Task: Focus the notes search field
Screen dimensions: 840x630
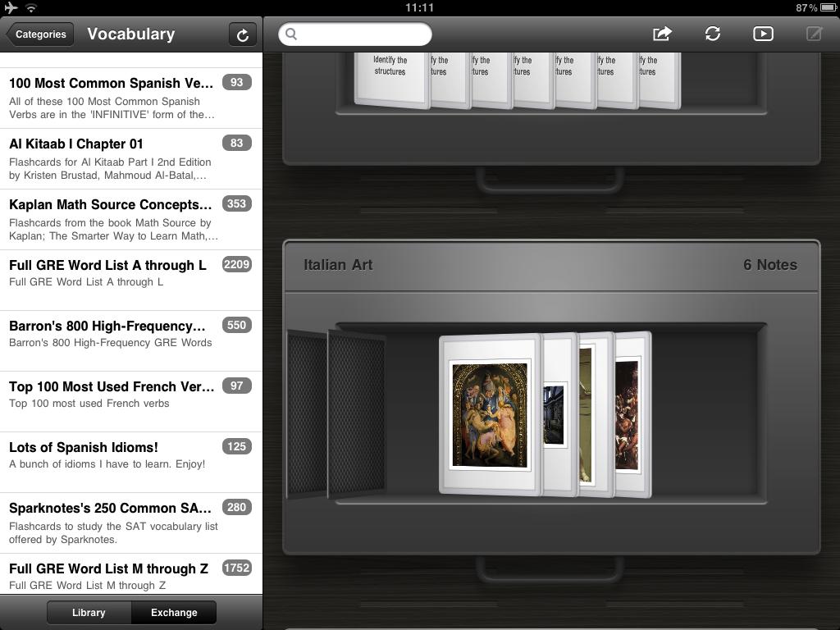Action: [355, 34]
